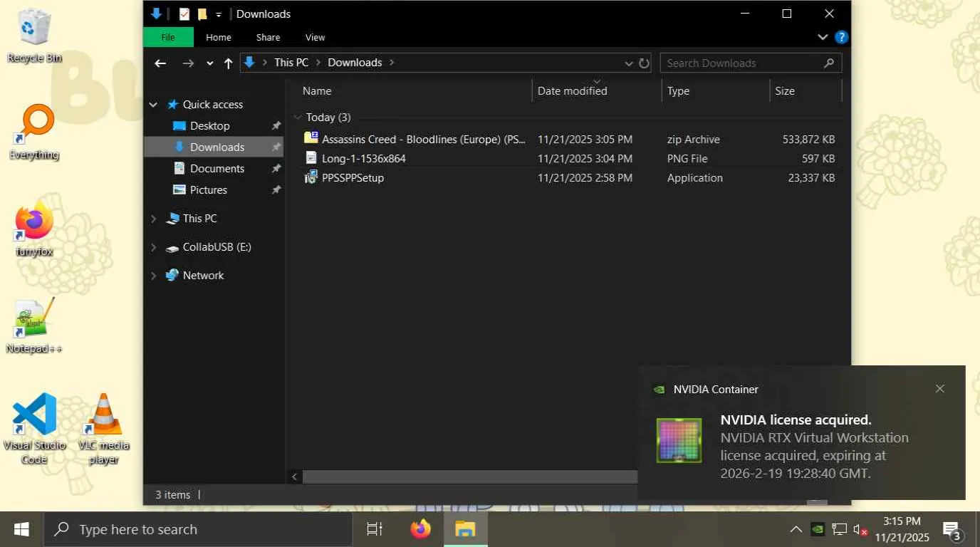This screenshot has height=547, width=980.
Task: Unmute volume from the system tray
Action: [860, 529]
